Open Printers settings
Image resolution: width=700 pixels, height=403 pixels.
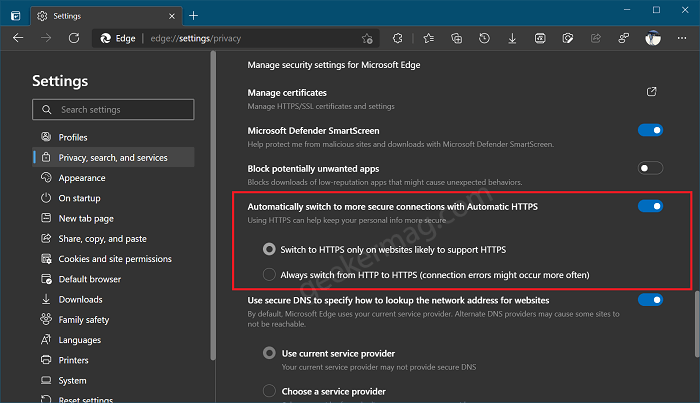[113, 360]
